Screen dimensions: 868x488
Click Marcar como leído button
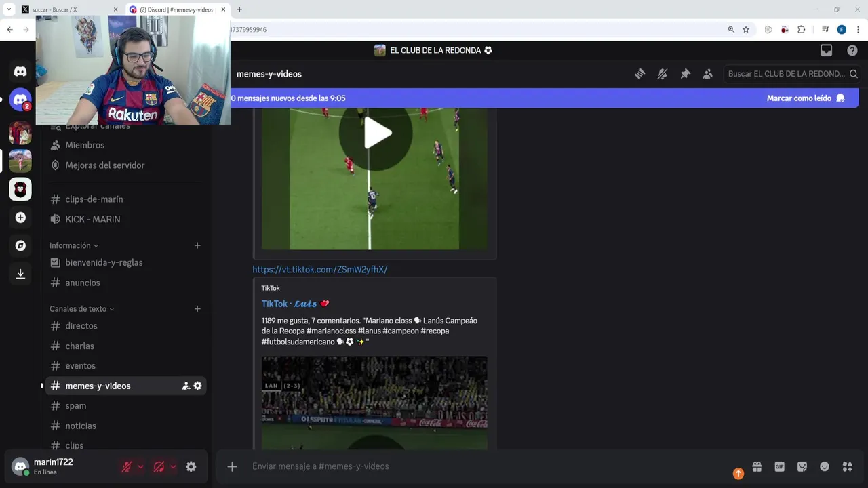pos(806,98)
